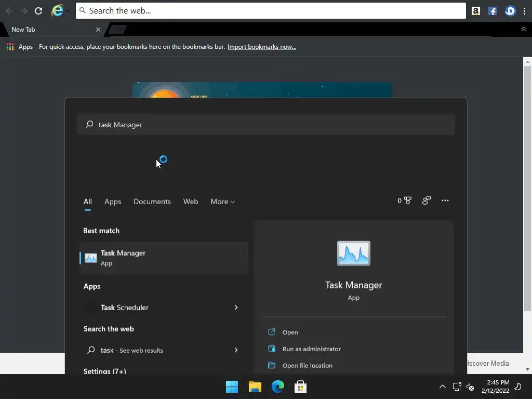Launch Microsoft Edge from taskbar

pos(277,387)
